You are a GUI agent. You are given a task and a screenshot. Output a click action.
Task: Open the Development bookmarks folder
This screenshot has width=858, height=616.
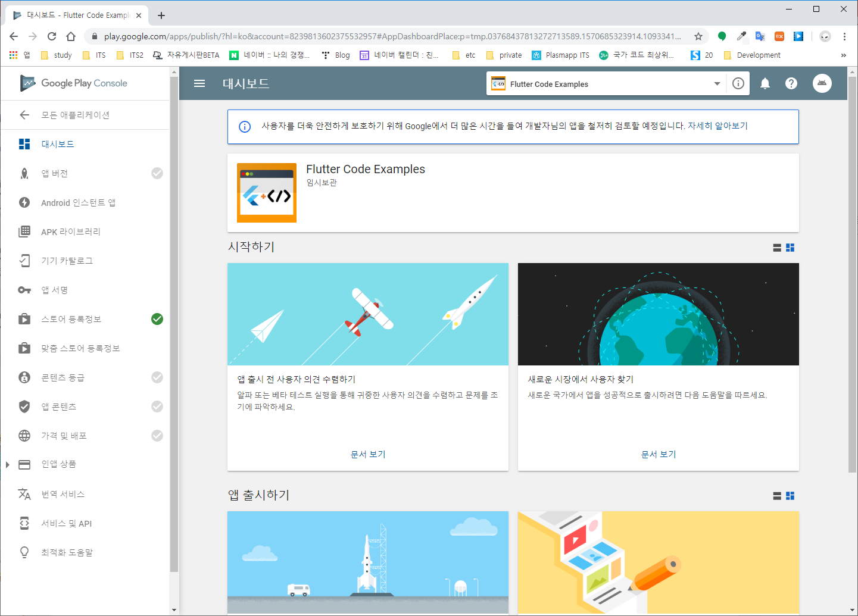tap(752, 55)
